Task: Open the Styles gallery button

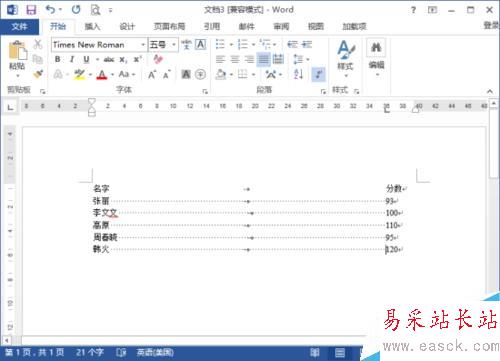Action: 345,58
